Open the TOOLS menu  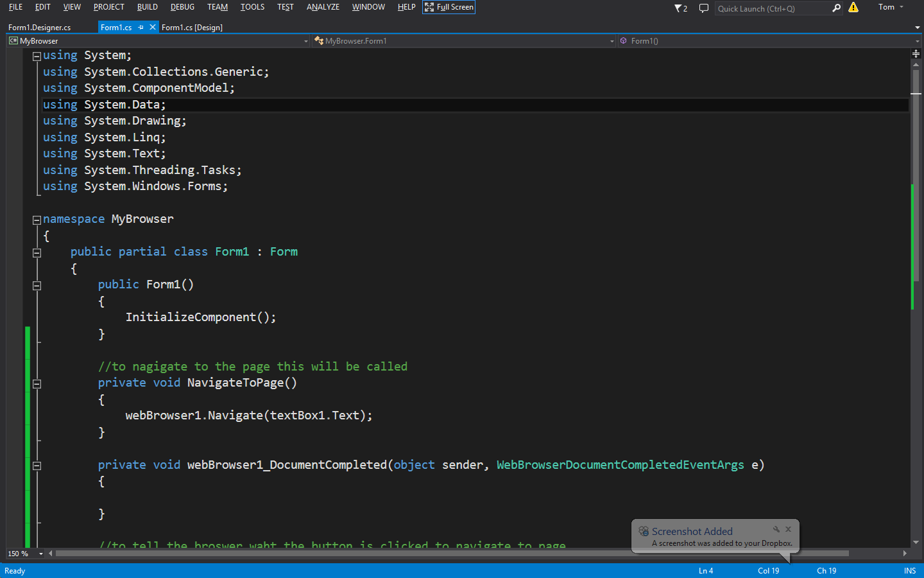(x=253, y=7)
